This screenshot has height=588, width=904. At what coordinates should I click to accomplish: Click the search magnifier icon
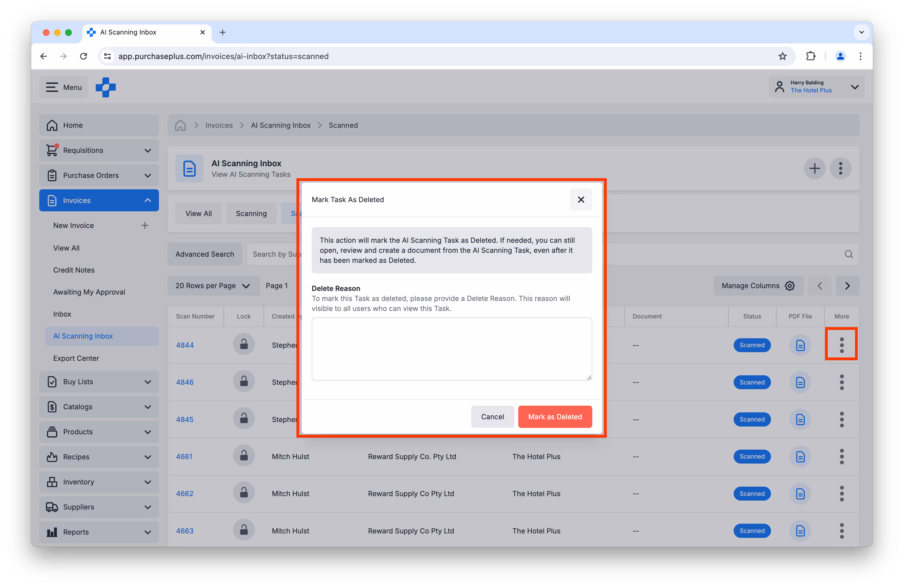pyautogui.click(x=849, y=254)
